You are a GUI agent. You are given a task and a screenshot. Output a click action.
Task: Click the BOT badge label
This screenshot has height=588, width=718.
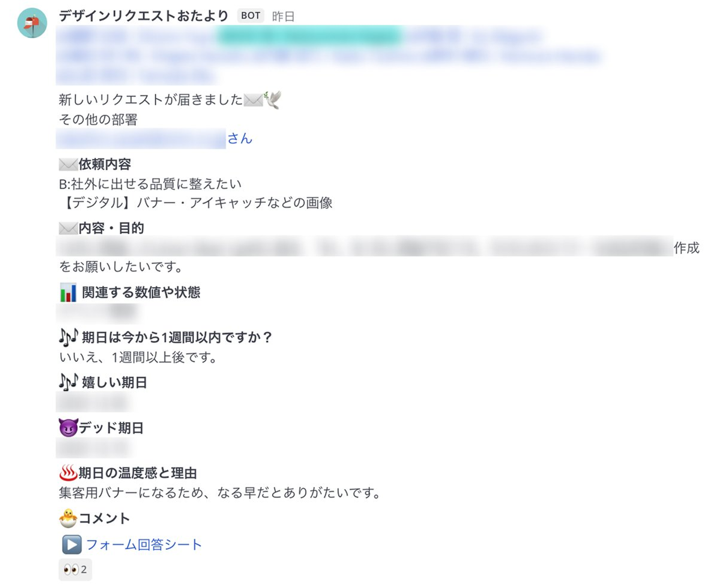250,16
